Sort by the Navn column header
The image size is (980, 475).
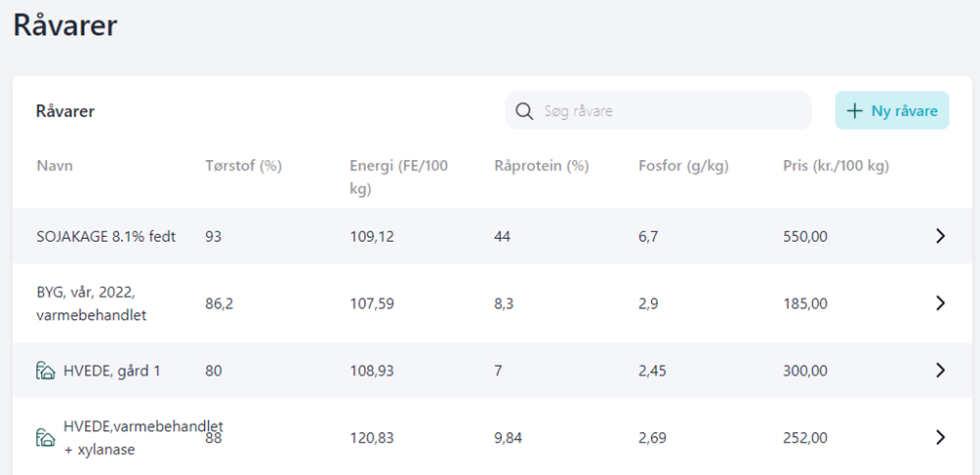55,166
